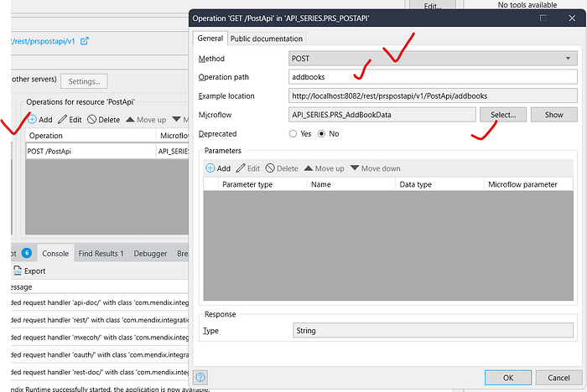Viewport: 587px width, 392px height.
Task: Confirm the dialog with OK
Action: coord(506,378)
